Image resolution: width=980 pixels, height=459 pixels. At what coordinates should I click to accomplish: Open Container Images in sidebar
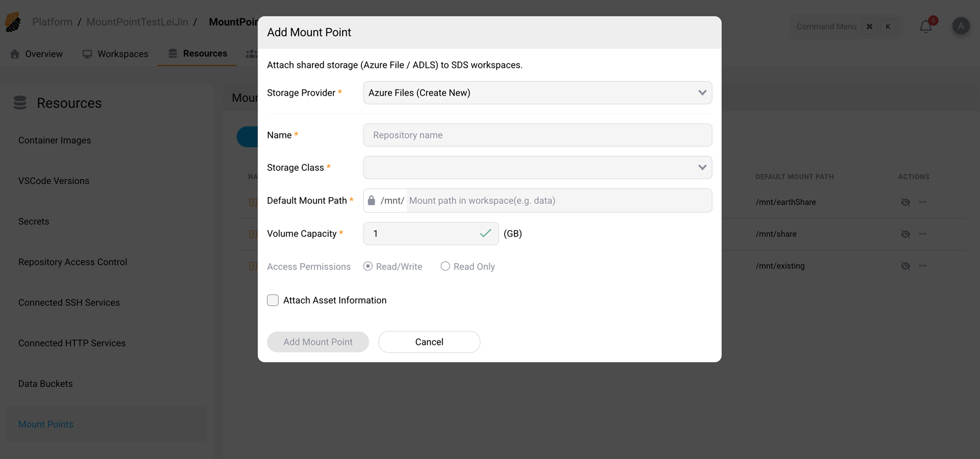click(x=55, y=140)
